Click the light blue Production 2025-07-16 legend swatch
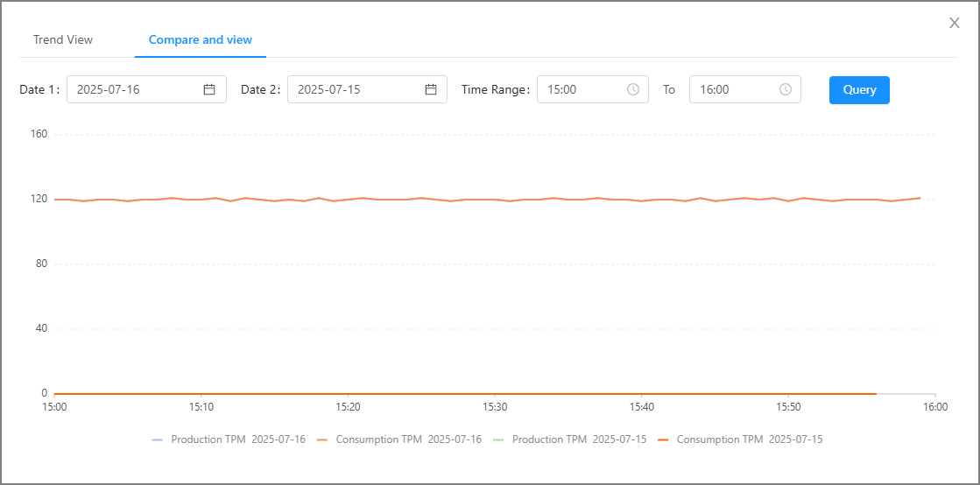This screenshot has width=980, height=485. (158, 440)
